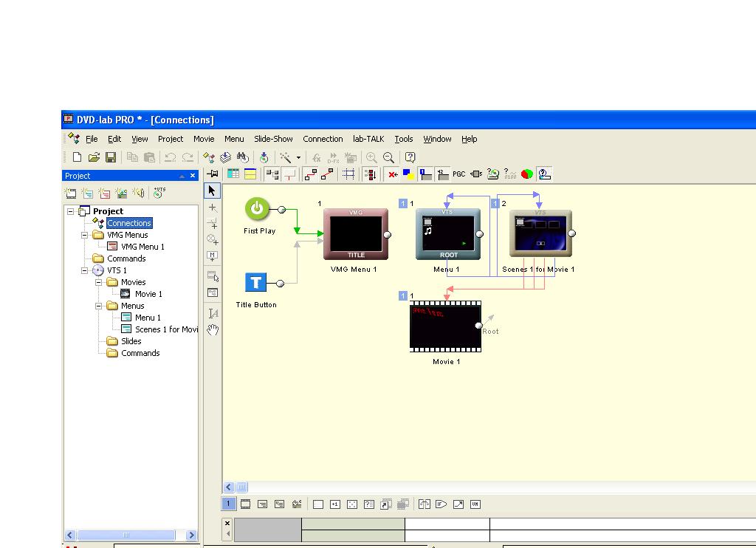Viewport: 756px width, 548px height.
Task: Click the Paste toolbar icon
Action: (x=149, y=157)
